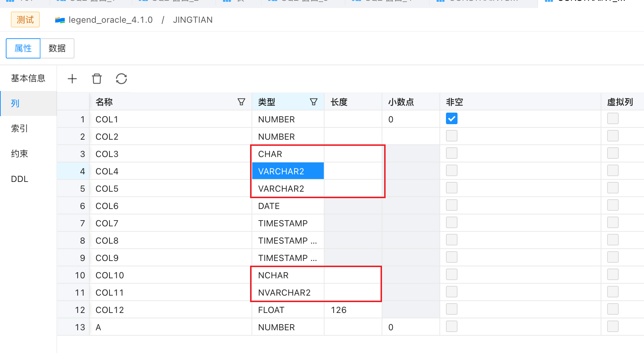Select DDL in the left sidebar
This screenshot has height=353, width=644.
pos(19,179)
